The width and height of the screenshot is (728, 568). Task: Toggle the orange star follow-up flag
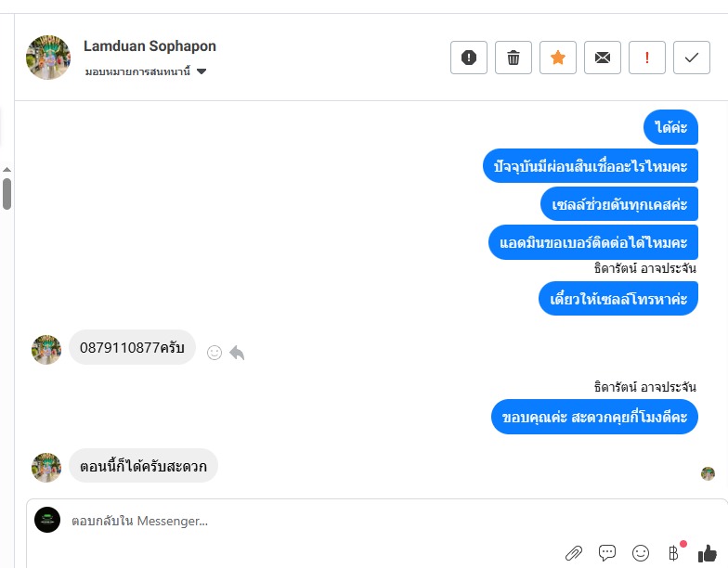pyautogui.click(x=557, y=58)
